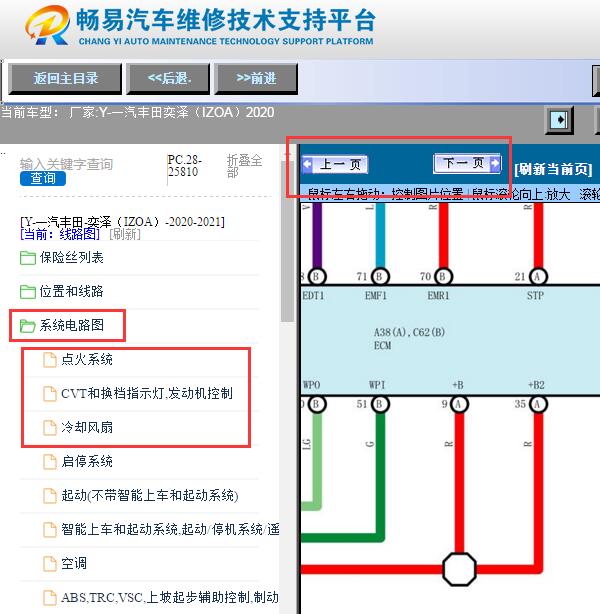The height and width of the screenshot is (614, 600).
Task: Click the octagonal junction node on red wire
Action: click(459, 569)
